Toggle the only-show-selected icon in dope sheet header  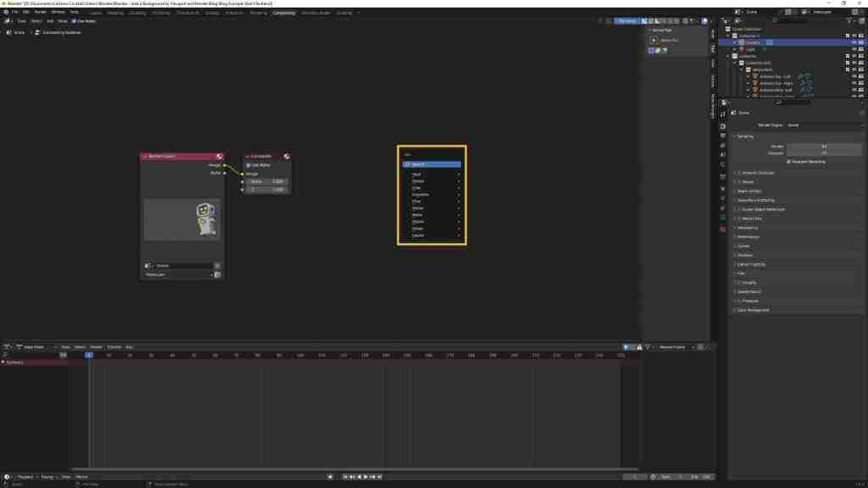pyautogui.click(x=626, y=347)
